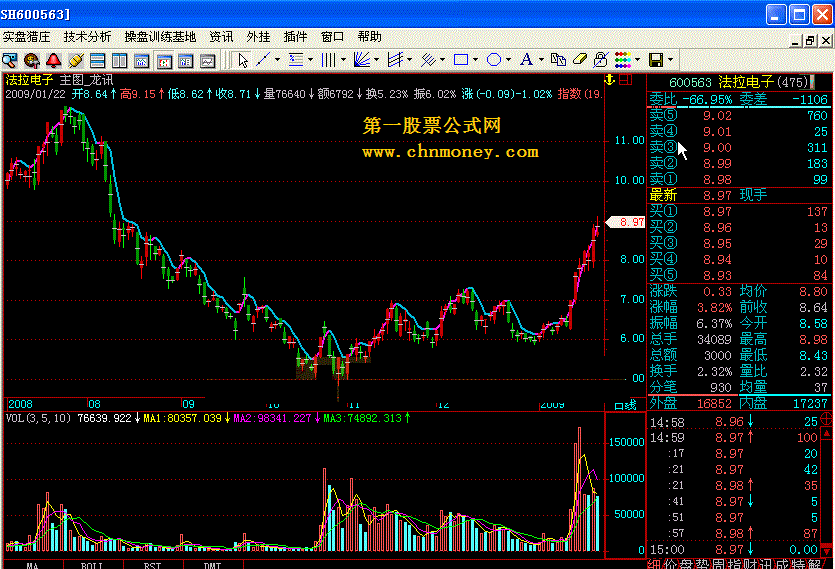Open the 实盘猎庄 menu
835x569 pixels.
pos(26,37)
